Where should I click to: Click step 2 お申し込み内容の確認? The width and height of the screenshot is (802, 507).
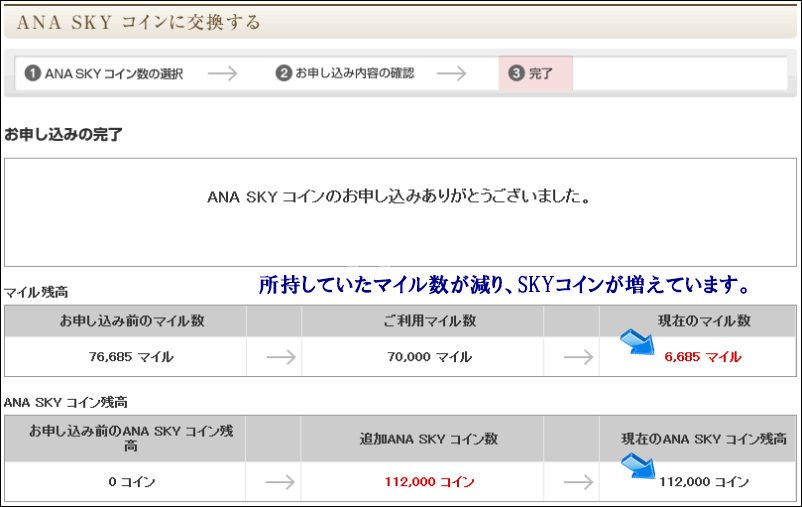pos(345,73)
